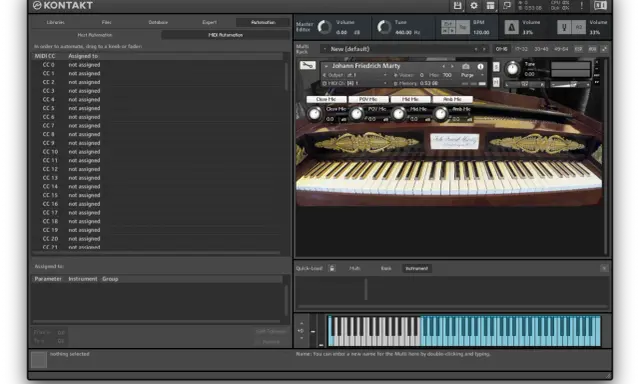
Task: Switch to the Files tab
Action: (107, 22)
